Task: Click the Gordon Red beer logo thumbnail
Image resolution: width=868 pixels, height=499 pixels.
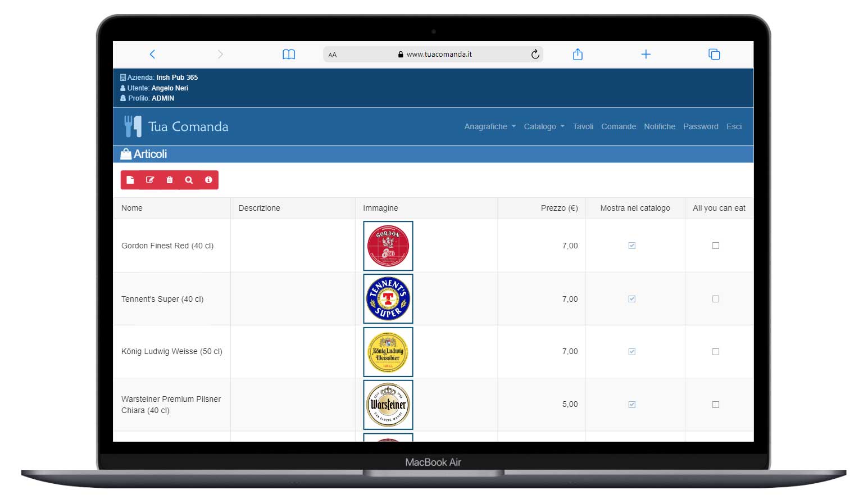Action: pyautogui.click(x=388, y=246)
